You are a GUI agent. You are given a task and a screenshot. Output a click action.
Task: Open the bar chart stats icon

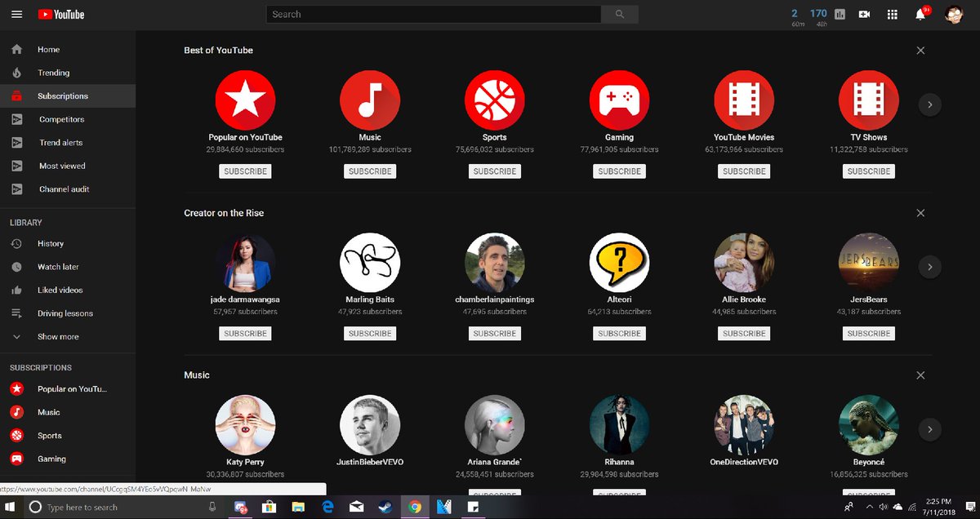(x=840, y=14)
